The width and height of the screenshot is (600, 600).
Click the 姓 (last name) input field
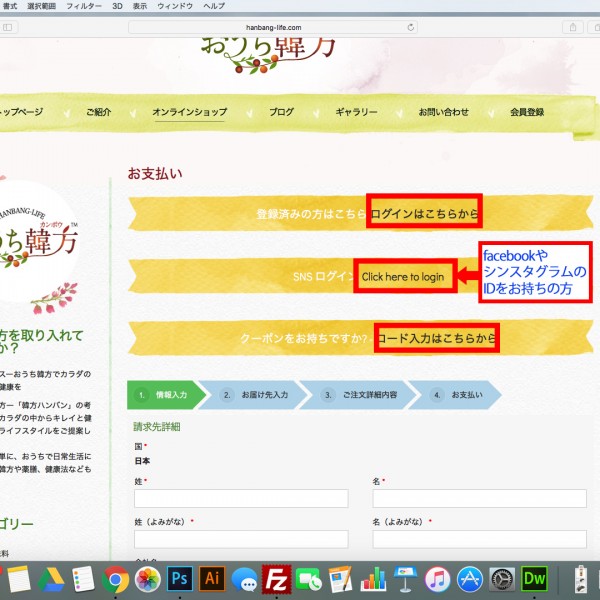coord(241,498)
